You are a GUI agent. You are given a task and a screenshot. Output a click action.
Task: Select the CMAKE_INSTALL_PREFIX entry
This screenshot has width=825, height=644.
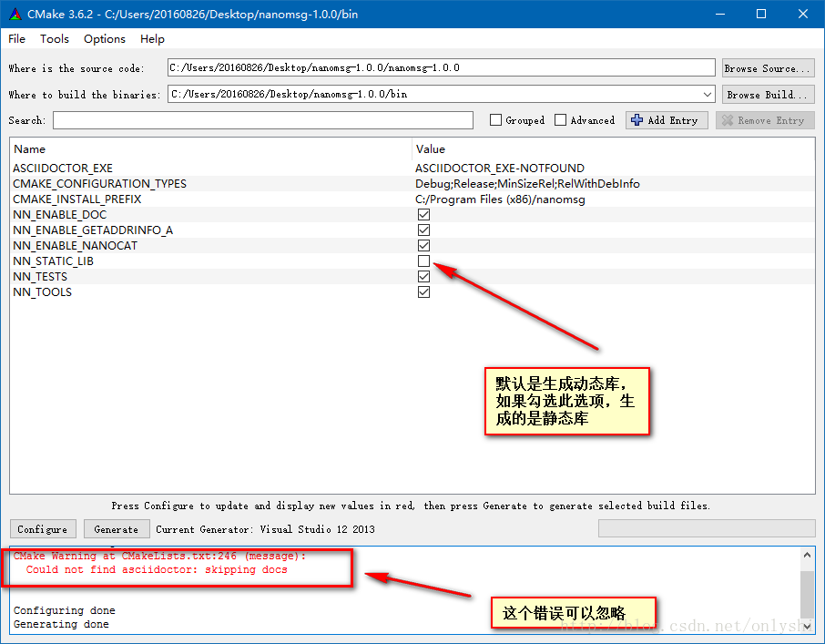point(76,199)
